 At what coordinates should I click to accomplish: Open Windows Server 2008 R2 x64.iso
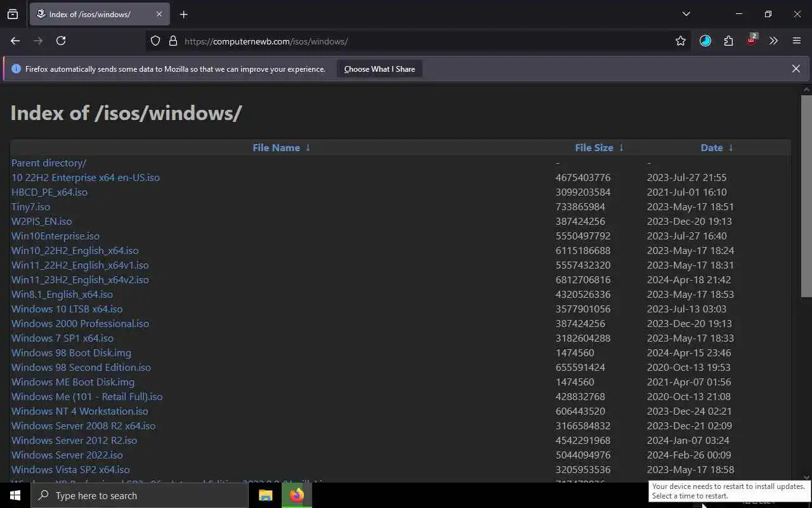[83, 426]
